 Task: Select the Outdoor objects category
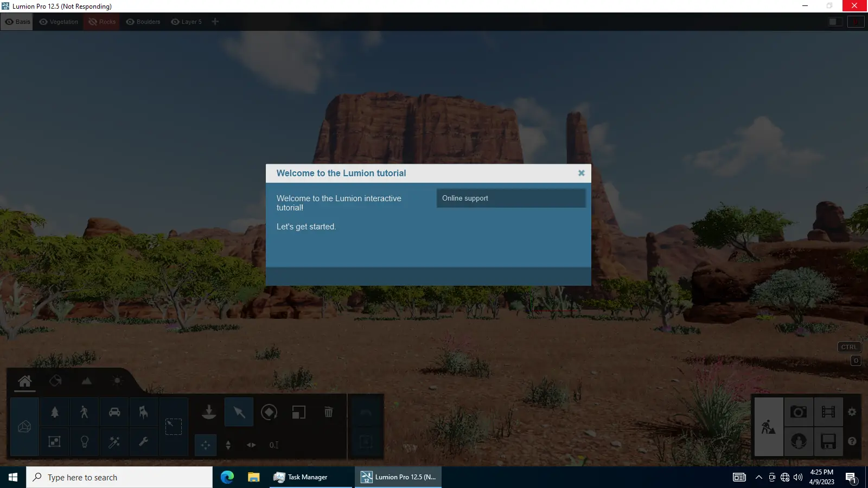55,441
